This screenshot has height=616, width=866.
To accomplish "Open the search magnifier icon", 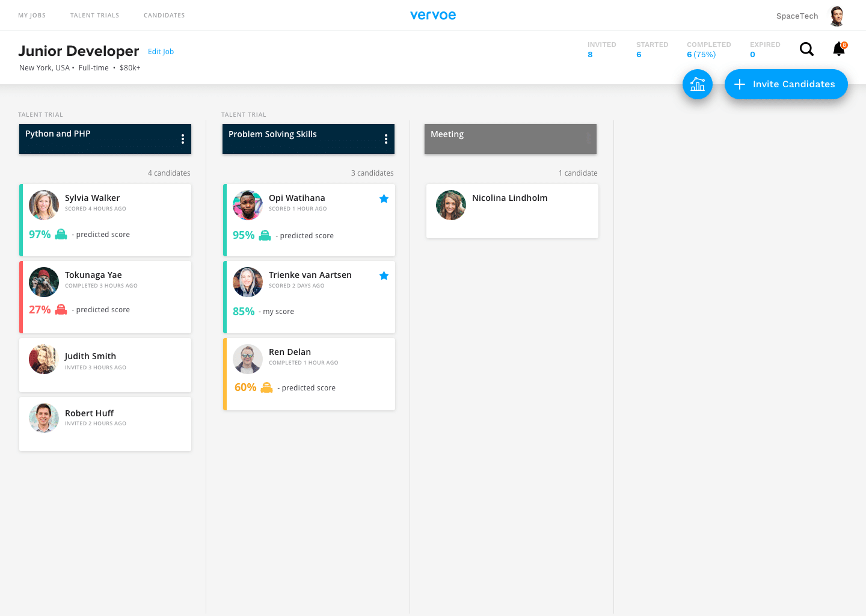I will pyautogui.click(x=806, y=49).
